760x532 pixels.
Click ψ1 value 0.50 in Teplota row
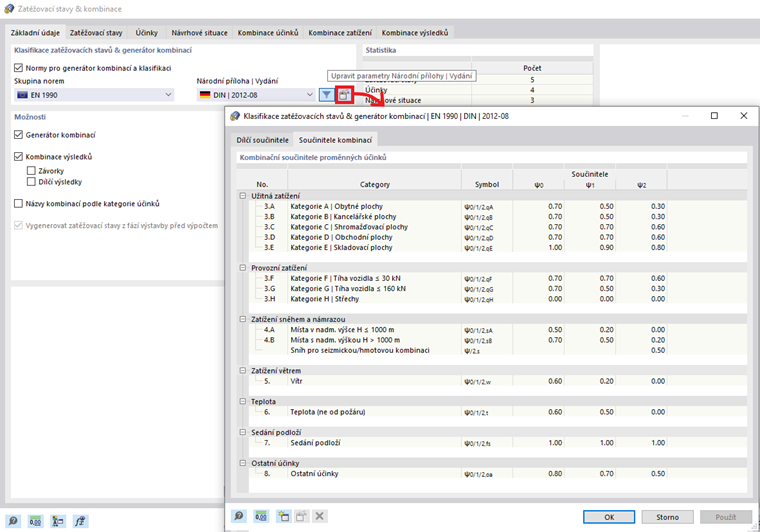tap(606, 412)
